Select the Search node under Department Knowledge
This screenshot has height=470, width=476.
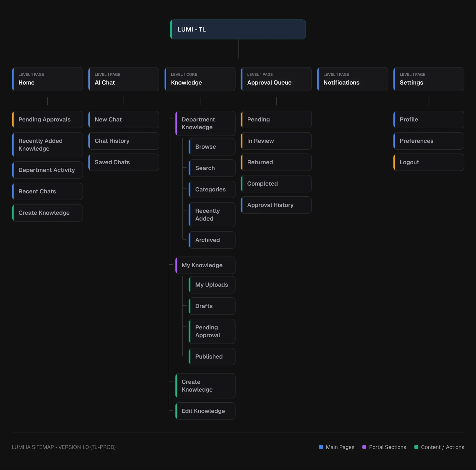212,168
